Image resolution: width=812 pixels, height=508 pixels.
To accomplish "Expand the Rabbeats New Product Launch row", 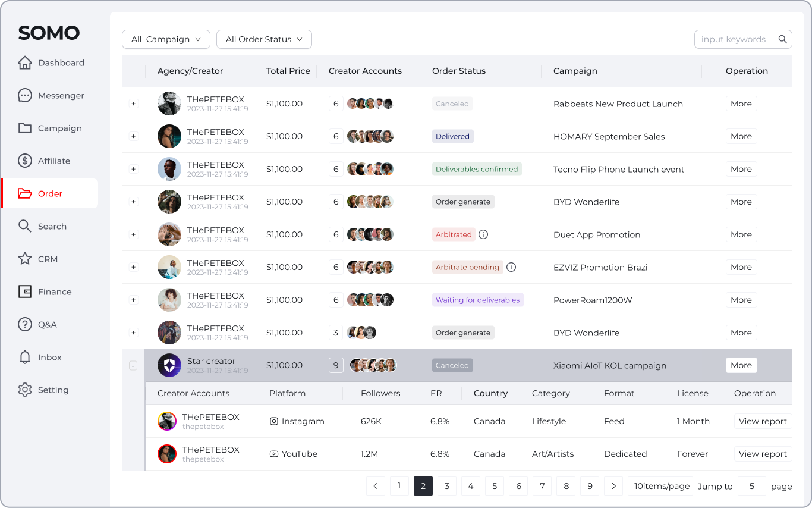I will (133, 104).
